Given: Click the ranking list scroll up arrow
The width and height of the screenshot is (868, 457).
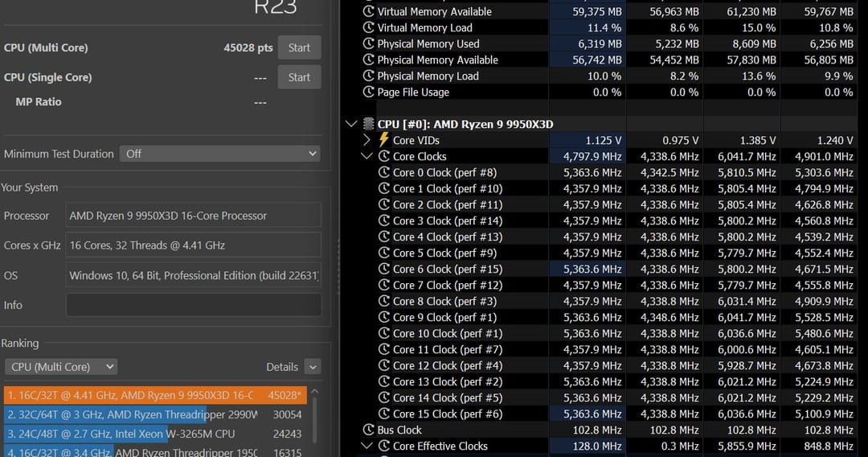Looking at the screenshot, I should 315,391.
